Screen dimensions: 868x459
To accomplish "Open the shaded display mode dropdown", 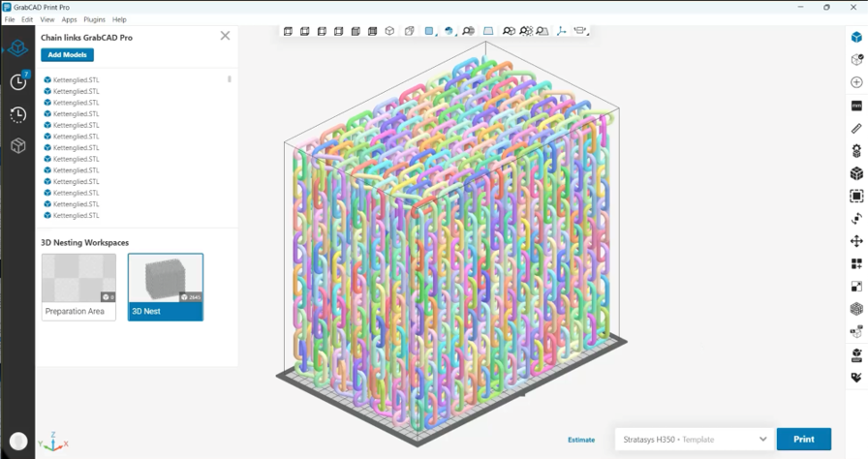I will [429, 32].
